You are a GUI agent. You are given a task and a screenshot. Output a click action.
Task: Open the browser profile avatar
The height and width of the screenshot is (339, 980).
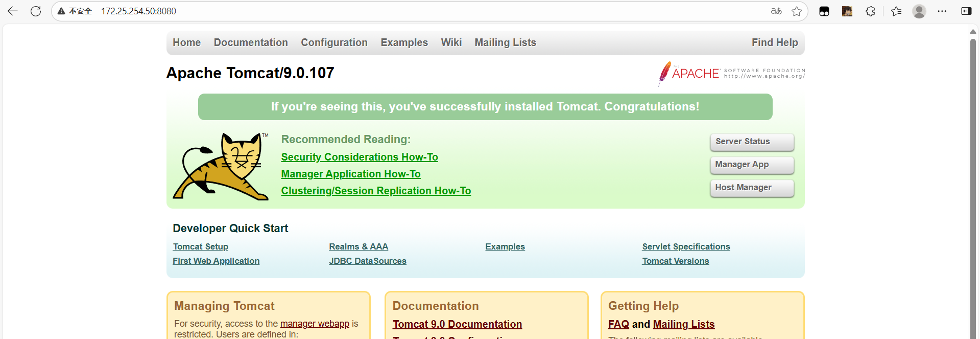[919, 11]
